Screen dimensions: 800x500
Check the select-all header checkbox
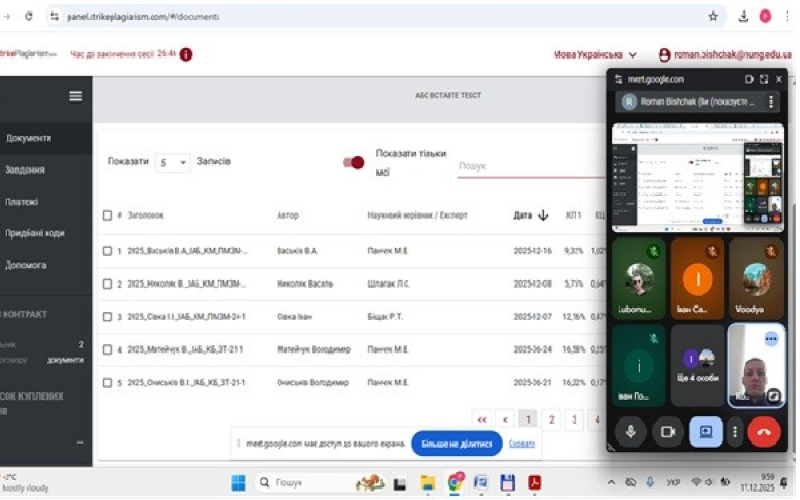click(x=107, y=215)
